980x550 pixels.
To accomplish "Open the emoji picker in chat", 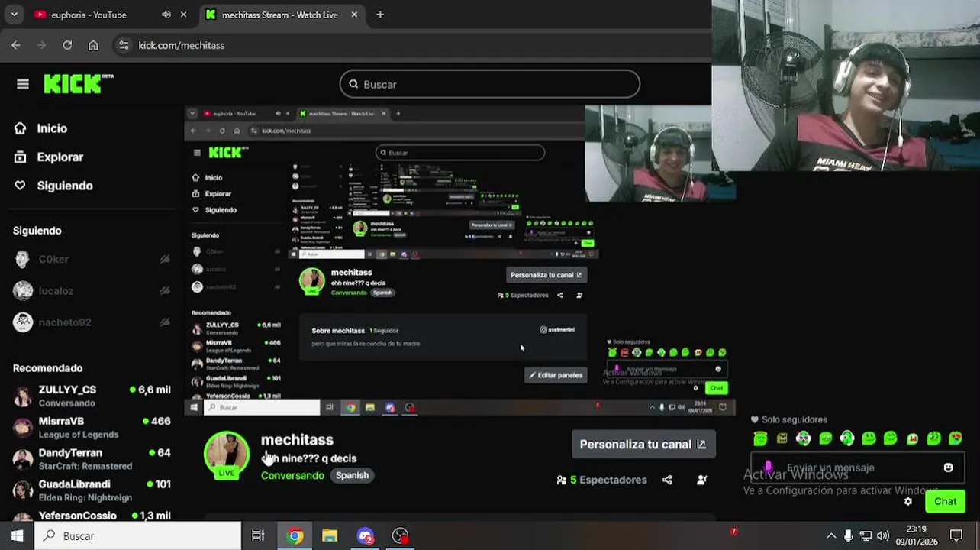I will [948, 467].
